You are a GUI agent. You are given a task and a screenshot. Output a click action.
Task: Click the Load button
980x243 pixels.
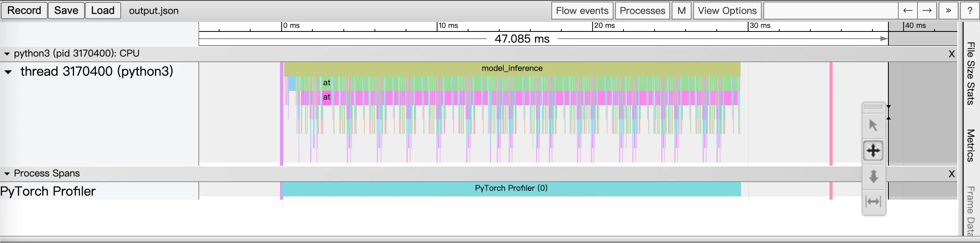click(x=103, y=10)
